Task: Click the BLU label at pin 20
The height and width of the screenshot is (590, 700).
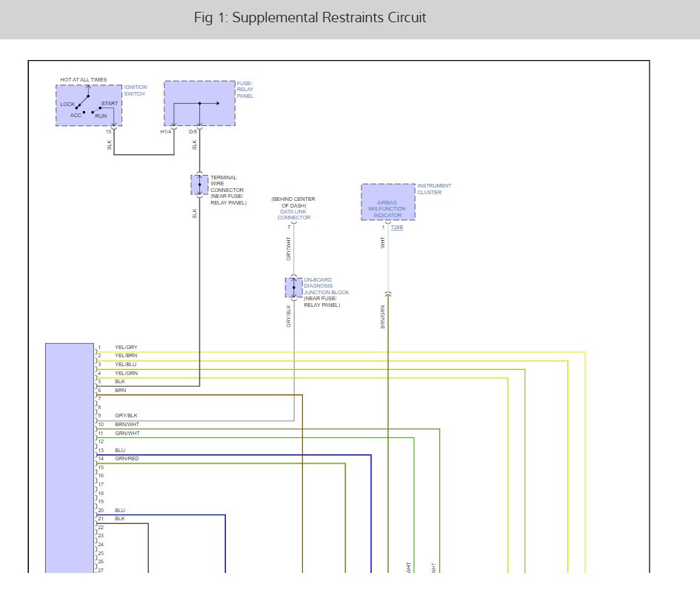Action: 120,510
